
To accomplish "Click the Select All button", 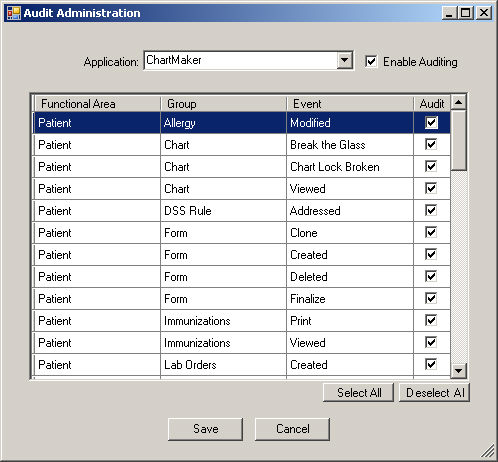I will (x=359, y=393).
